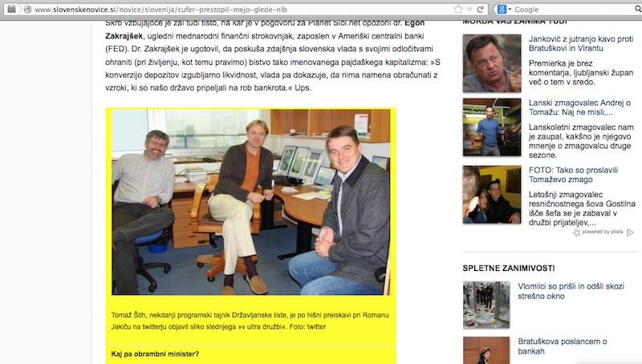The width and height of the screenshot is (642, 364).
Task: Click the triangle icon next to plista
Action: 630,233
